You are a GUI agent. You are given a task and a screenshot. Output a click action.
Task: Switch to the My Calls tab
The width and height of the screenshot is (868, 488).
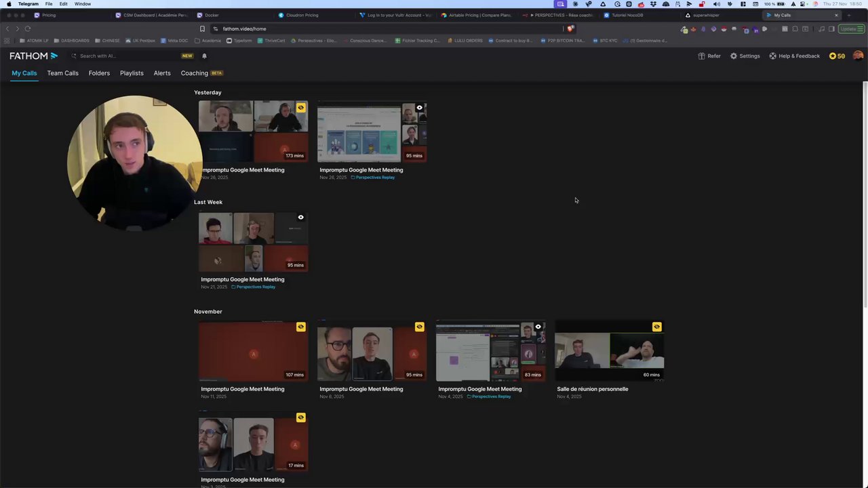pyautogui.click(x=24, y=73)
